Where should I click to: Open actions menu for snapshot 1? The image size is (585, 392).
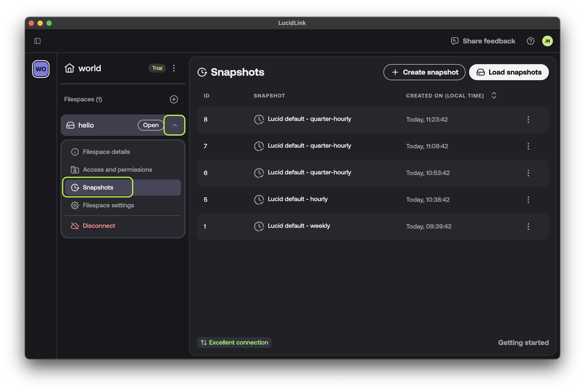pos(528,227)
